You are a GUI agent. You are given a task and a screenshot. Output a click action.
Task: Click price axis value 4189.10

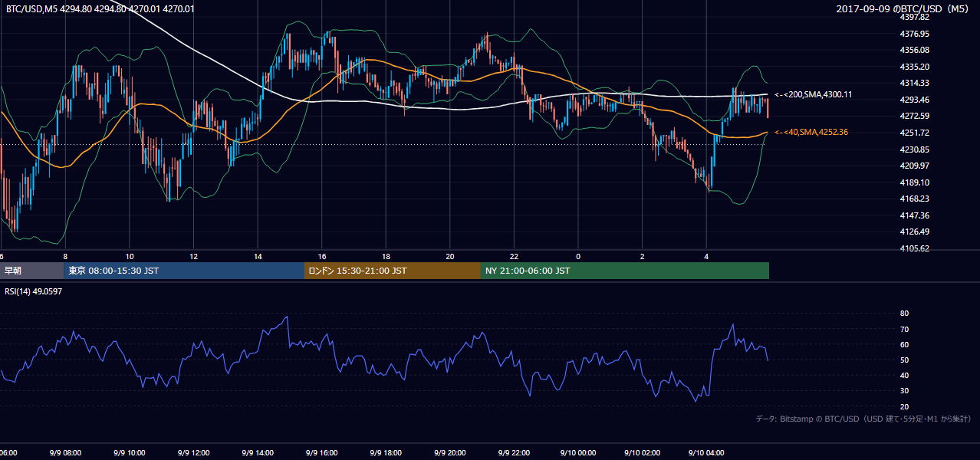coord(915,182)
